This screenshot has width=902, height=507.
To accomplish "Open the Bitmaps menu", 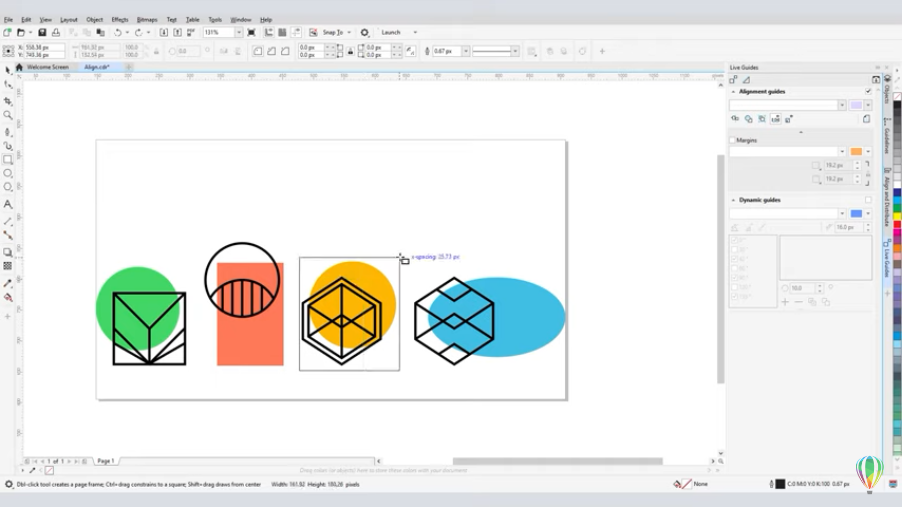I will tap(147, 20).
